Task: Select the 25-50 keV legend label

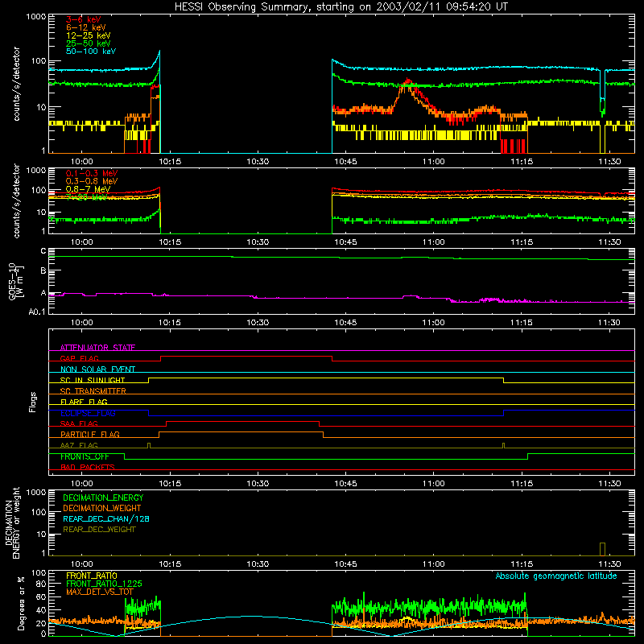Action: pyautogui.click(x=88, y=43)
